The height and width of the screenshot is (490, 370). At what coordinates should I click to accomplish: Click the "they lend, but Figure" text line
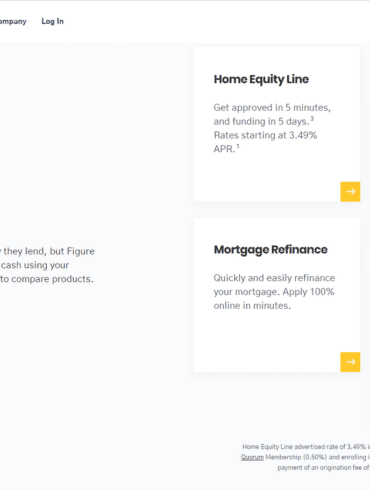coord(49,251)
